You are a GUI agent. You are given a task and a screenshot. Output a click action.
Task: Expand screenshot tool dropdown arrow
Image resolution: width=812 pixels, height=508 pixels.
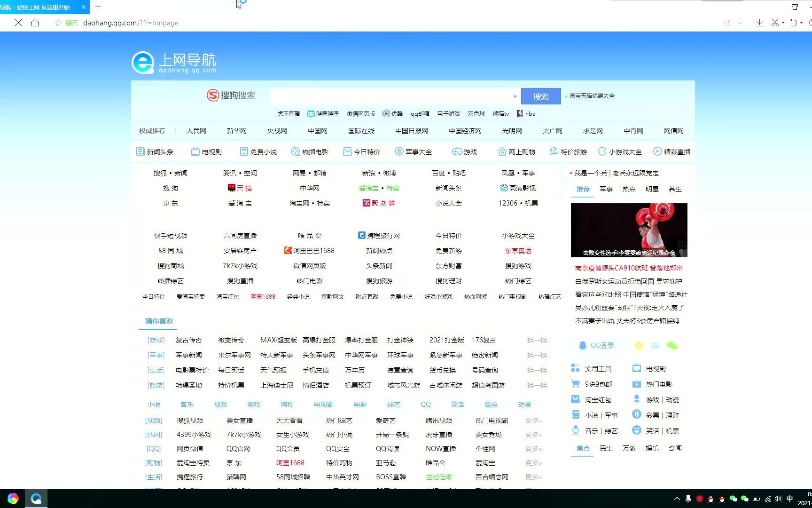point(783,23)
